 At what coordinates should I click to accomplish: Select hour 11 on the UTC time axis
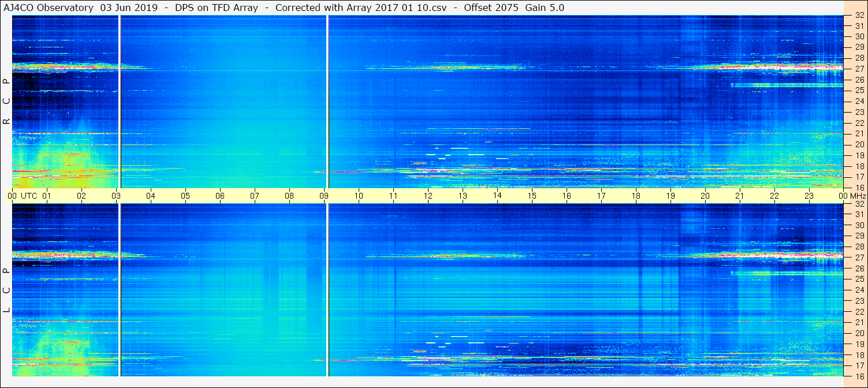click(393, 196)
